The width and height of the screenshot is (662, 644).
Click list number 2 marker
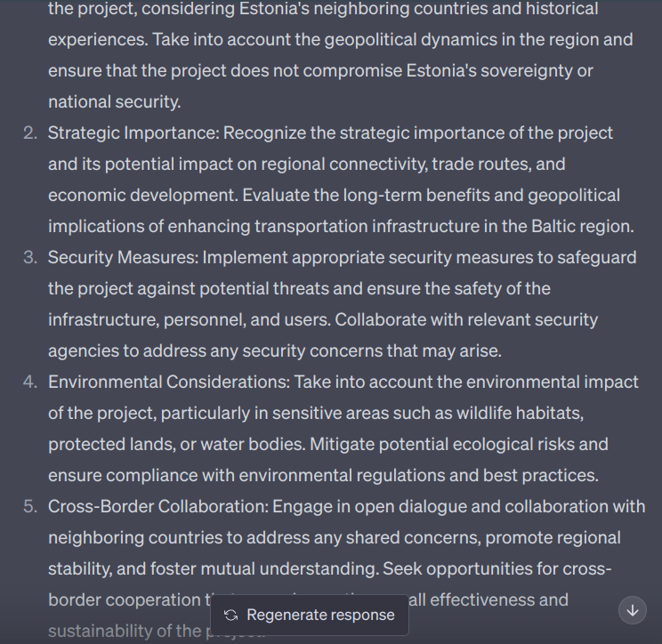tap(30, 133)
